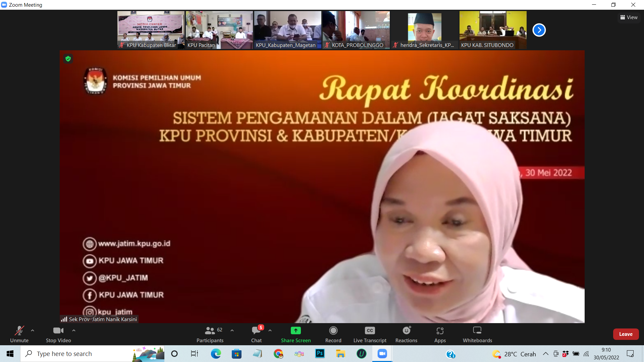Open Reactions emoji picker
The image size is (644, 362).
click(406, 334)
